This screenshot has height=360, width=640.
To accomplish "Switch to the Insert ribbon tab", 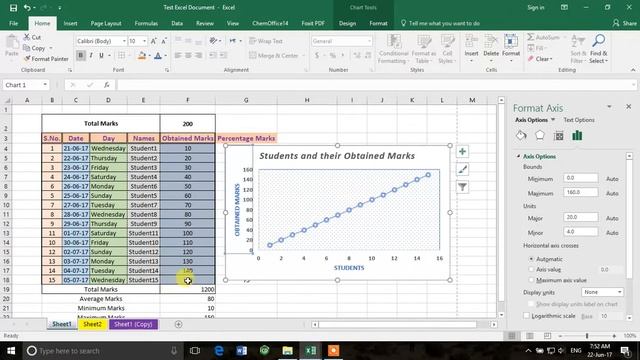I will point(70,23).
